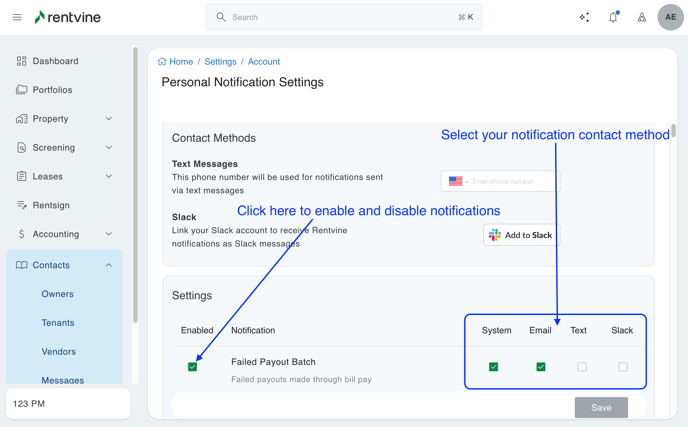Click the Save button
Viewport: 688px width, 427px height.
(601, 407)
